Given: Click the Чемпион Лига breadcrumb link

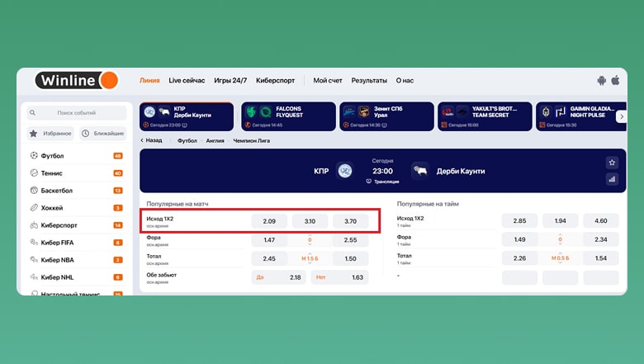Looking at the screenshot, I should 252,140.
